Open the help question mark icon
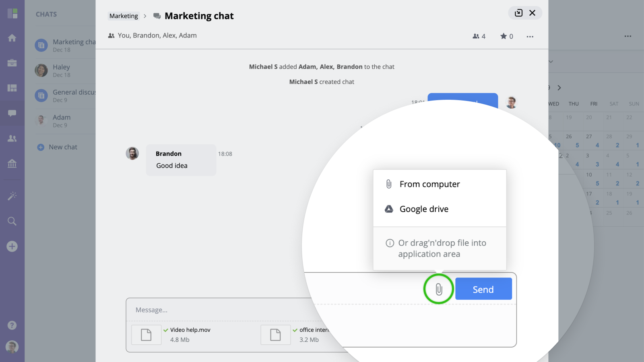 (12, 325)
